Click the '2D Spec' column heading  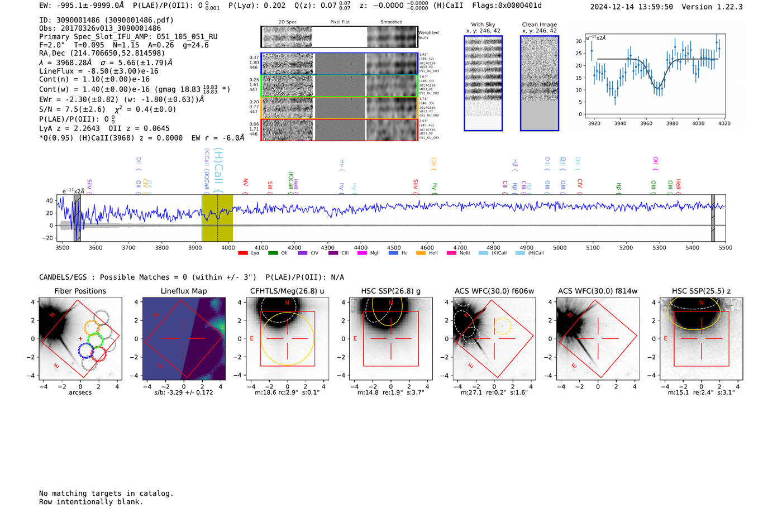[x=288, y=22]
